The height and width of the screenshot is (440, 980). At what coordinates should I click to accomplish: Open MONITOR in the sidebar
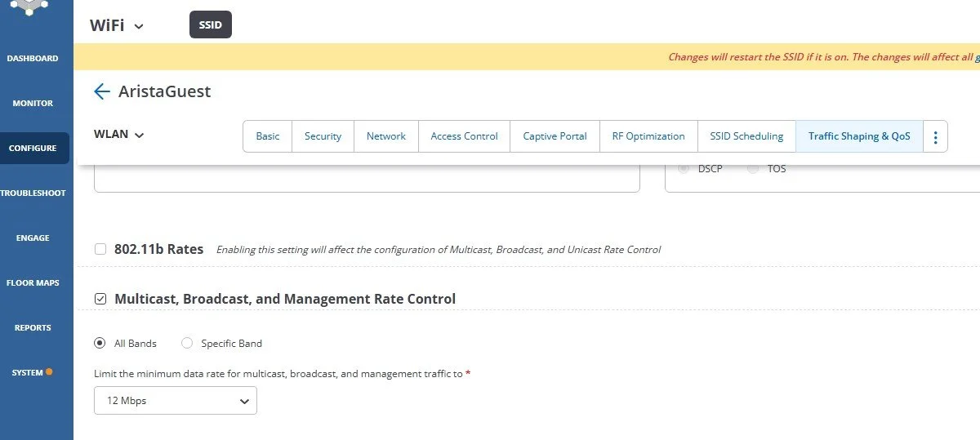33,104
